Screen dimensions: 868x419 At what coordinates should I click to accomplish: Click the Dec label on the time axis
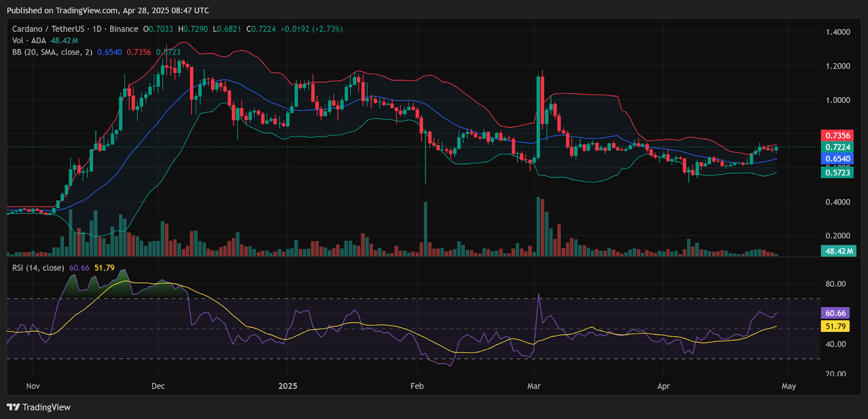158,386
